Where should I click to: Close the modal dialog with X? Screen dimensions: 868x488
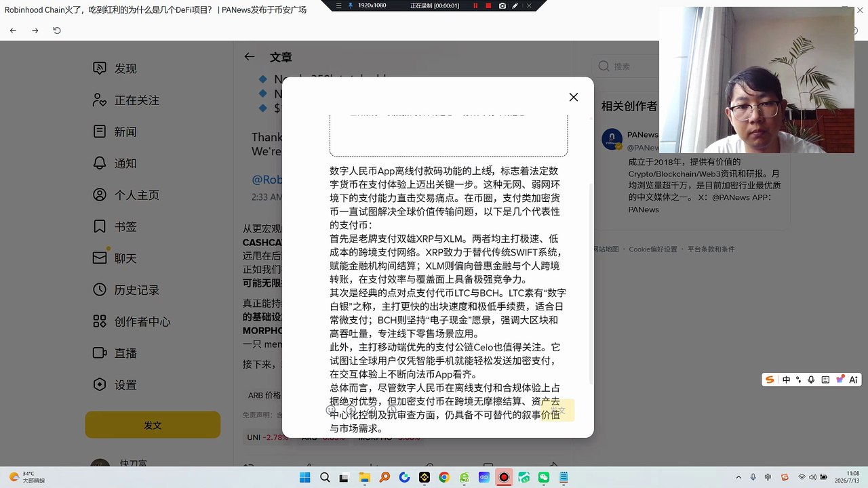574,97
